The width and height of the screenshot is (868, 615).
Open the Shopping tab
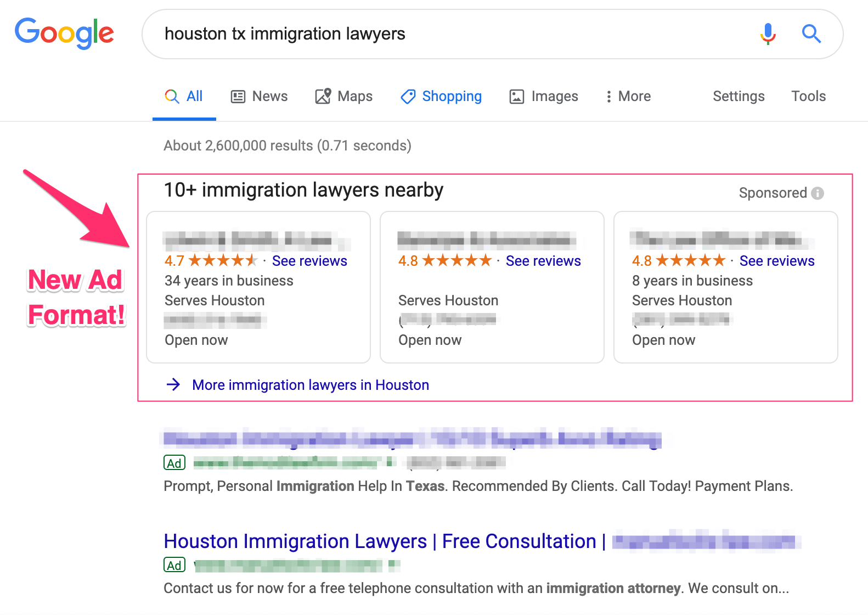pyautogui.click(x=441, y=97)
